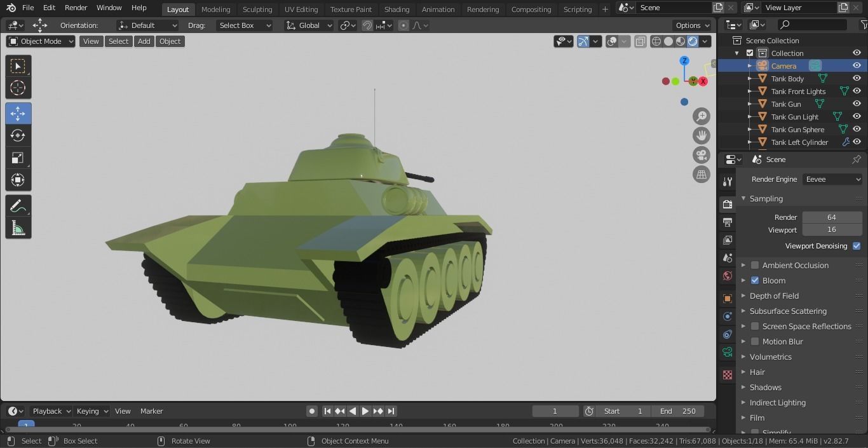
Task: Pick the Rotate tool
Action: tap(18, 135)
